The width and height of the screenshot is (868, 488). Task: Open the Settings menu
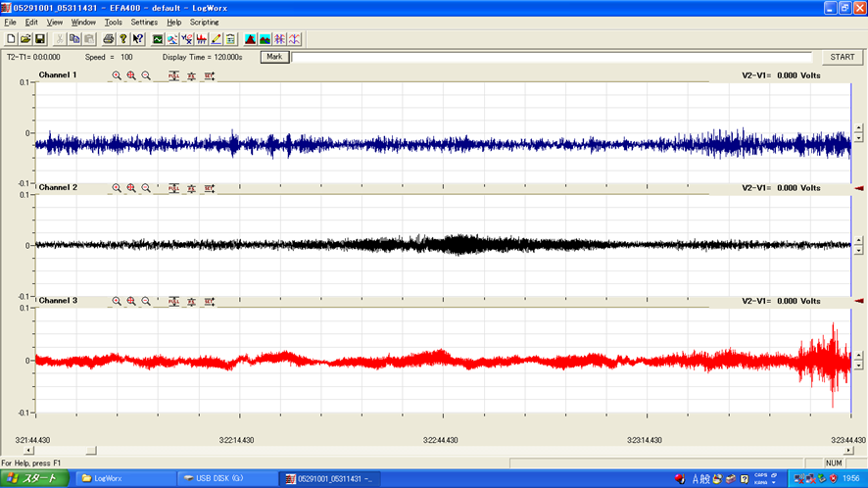pyautogui.click(x=144, y=22)
